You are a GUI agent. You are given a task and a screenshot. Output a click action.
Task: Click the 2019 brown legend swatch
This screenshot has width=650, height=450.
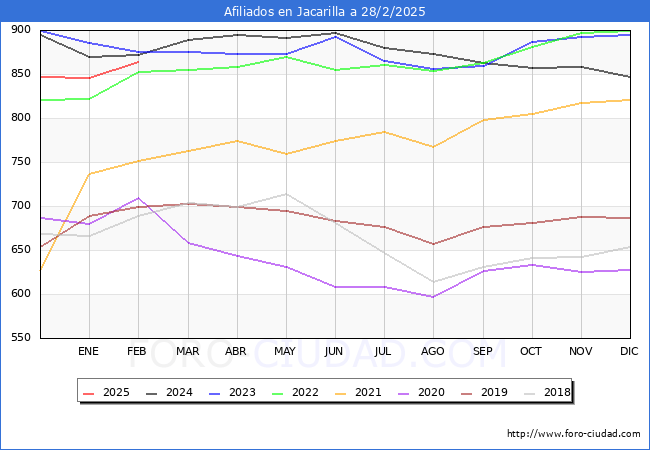tap(466, 392)
